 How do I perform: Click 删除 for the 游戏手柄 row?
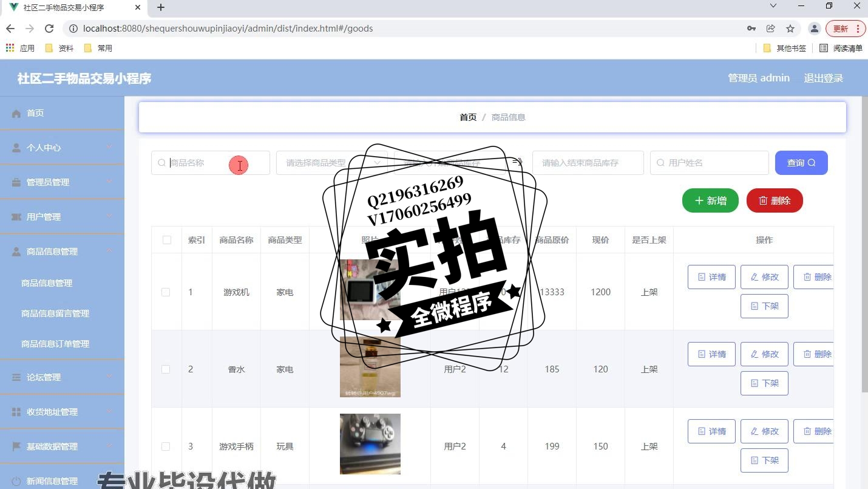tap(813, 431)
